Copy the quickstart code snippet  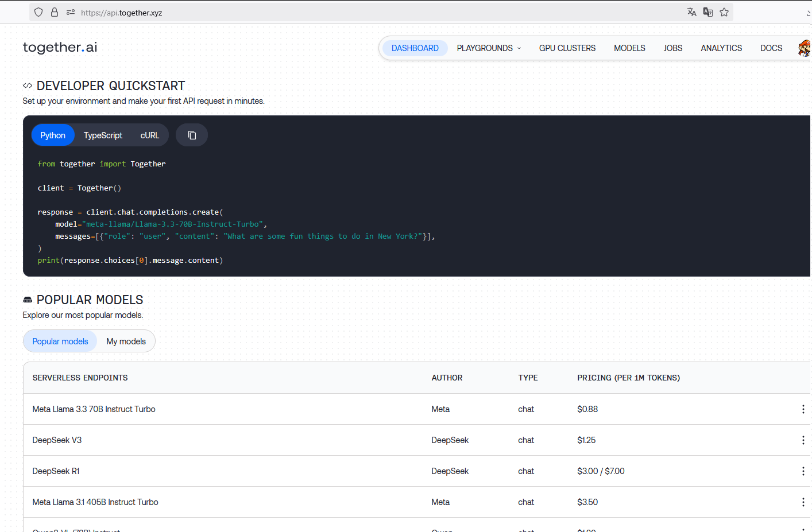point(192,135)
